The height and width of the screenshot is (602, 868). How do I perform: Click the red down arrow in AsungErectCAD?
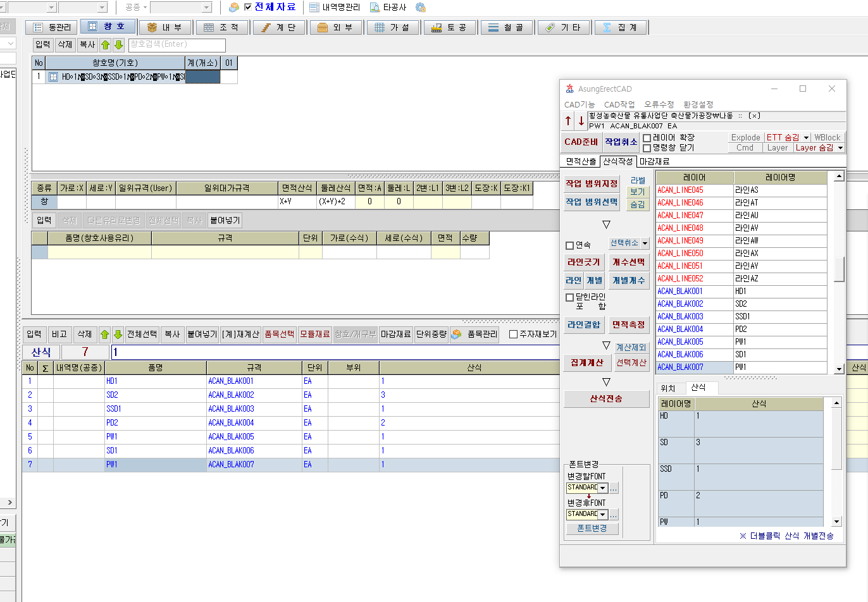click(581, 121)
